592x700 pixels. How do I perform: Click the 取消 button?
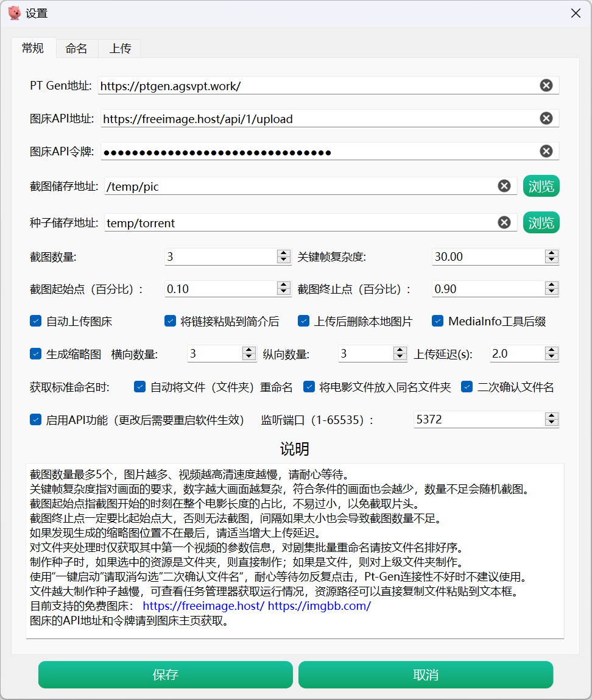426,674
